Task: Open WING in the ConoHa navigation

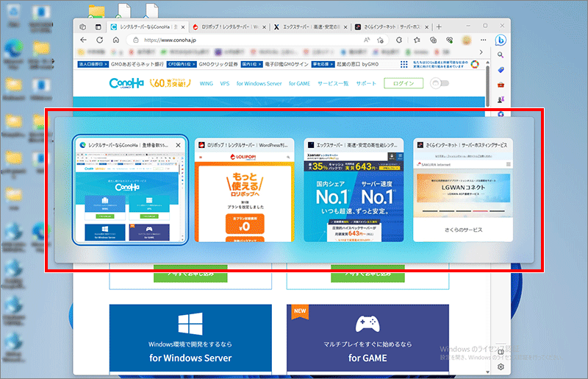Action: [x=207, y=83]
